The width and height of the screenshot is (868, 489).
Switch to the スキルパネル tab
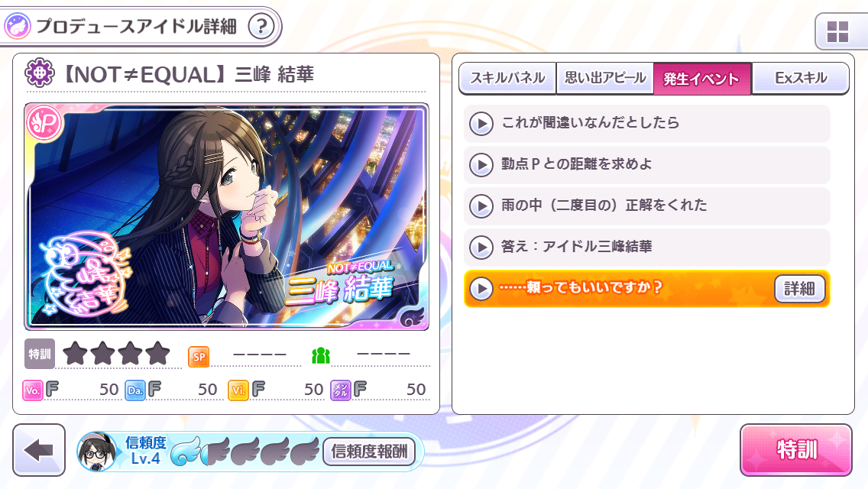point(507,78)
